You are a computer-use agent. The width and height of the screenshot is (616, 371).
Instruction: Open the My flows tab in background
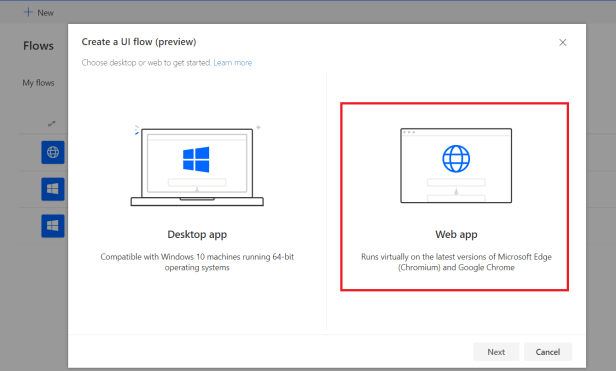[x=38, y=83]
